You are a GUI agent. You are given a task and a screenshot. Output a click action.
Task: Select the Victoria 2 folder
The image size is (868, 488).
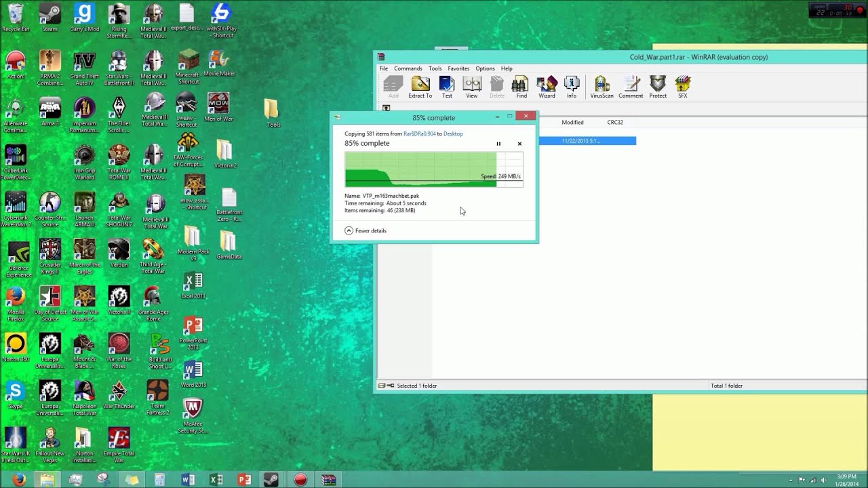point(225,154)
